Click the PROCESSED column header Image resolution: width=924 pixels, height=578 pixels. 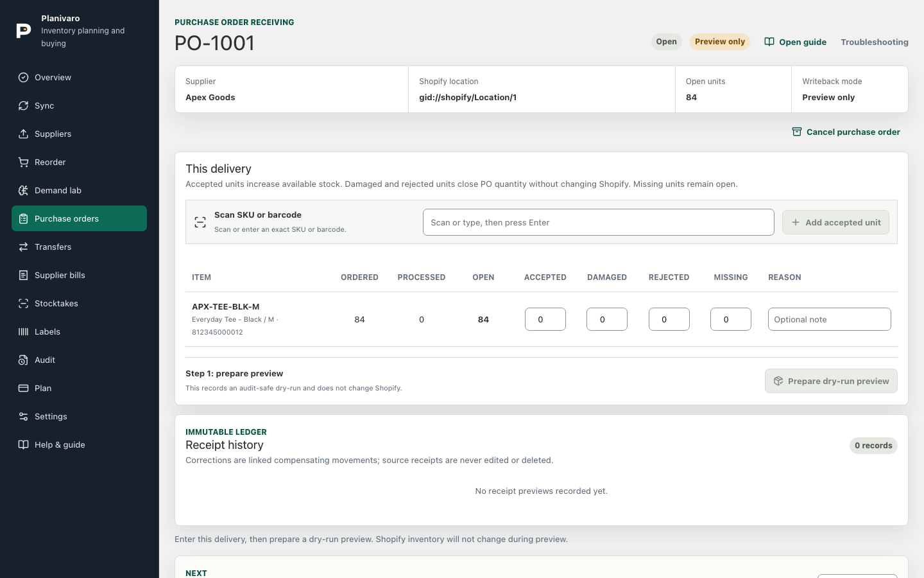pyautogui.click(x=422, y=277)
